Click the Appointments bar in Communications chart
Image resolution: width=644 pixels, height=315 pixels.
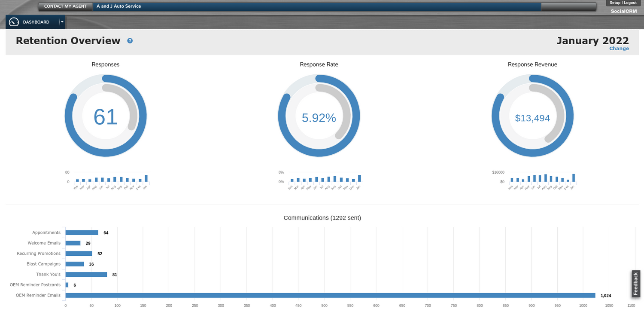pos(82,232)
